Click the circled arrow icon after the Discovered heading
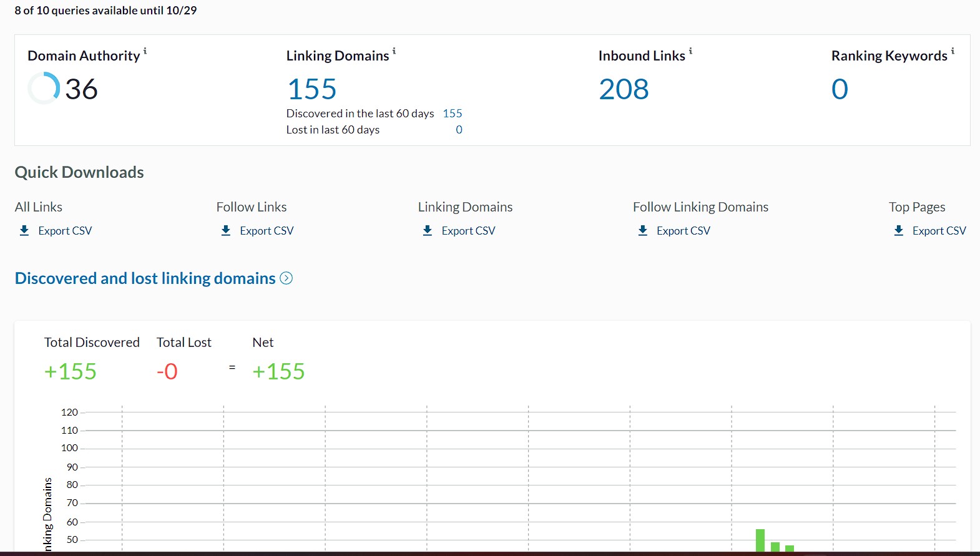Image resolution: width=980 pixels, height=556 pixels. (x=287, y=278)
